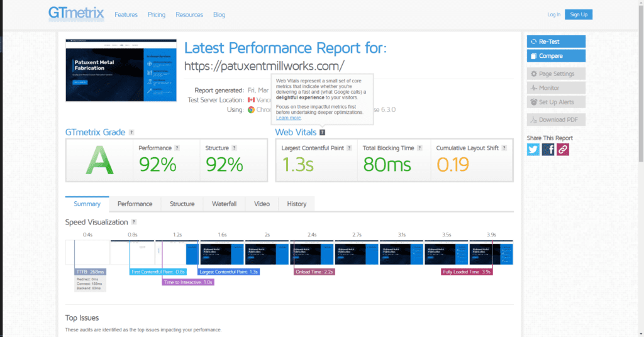The width and height of the screenshot is (644, 337).
Task: Open the Resources menu
Action: tap(189, 15)
